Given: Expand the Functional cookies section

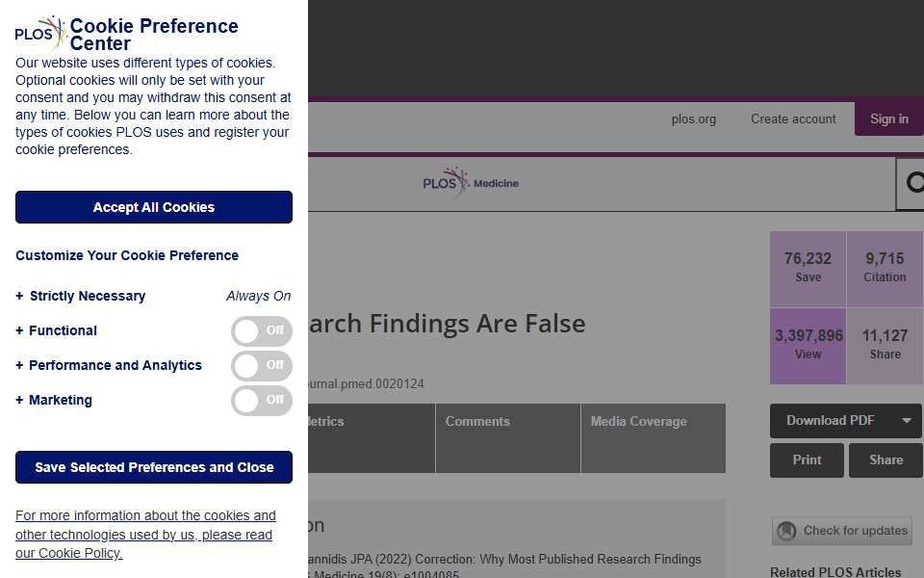Looking at the screenshot, I should coord(57,330).
